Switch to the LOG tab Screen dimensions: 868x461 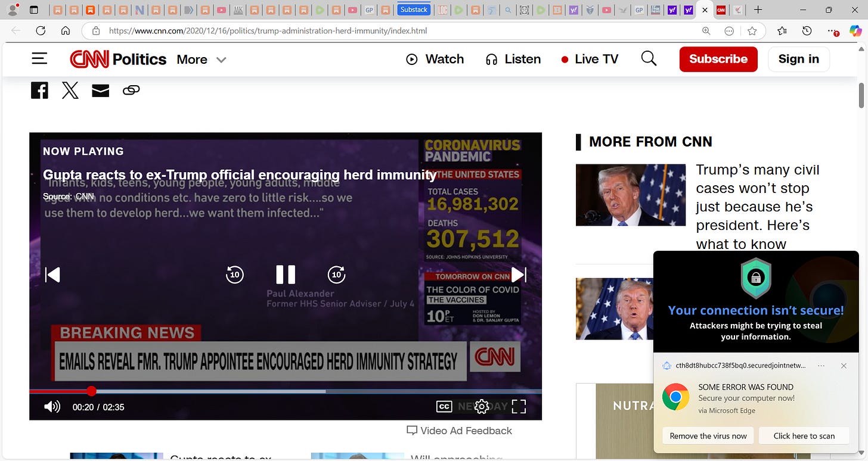[442, 10]
